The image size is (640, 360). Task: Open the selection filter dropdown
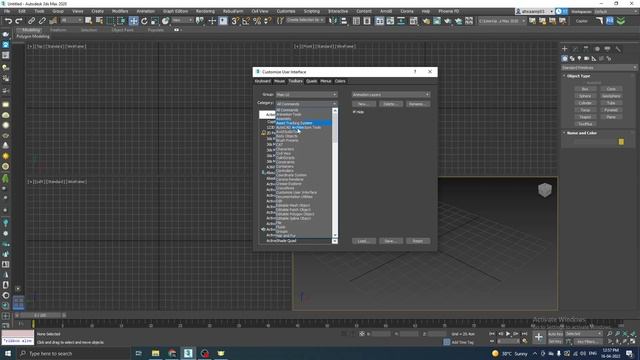(x=70, y=20)
